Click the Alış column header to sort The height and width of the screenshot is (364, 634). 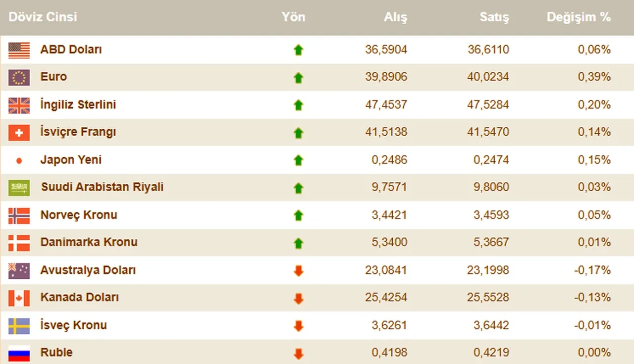point(396,16)
